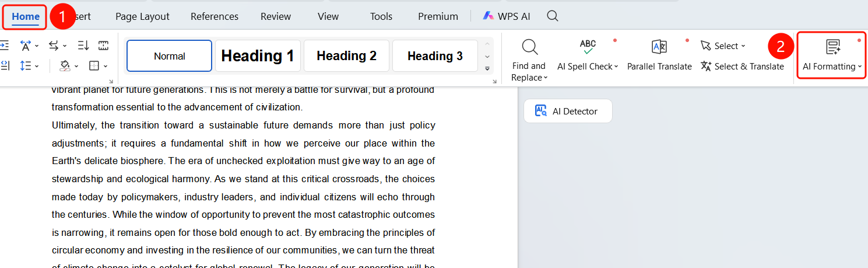
Task: Click the Sort icon
Action: pos(83,46)
